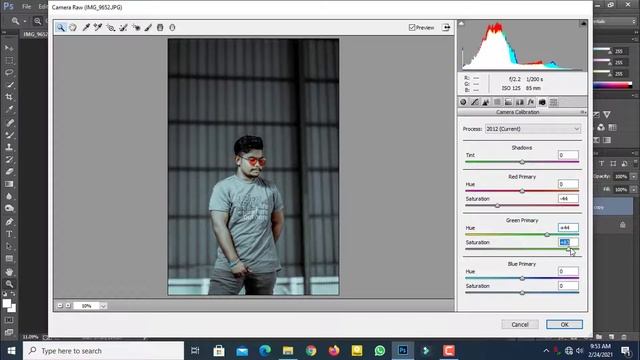Select the Clone Stamp tool in Photoshop
This screenshot has width=640, height=360.
(x=9, y=147)
